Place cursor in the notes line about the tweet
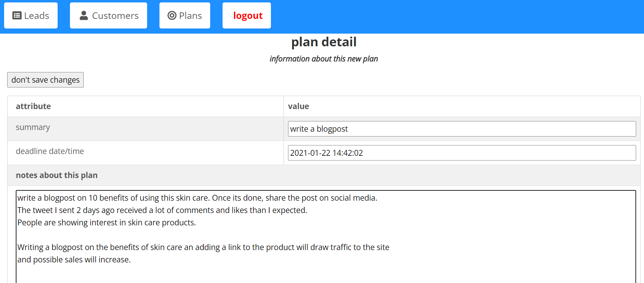 [162, 210]
